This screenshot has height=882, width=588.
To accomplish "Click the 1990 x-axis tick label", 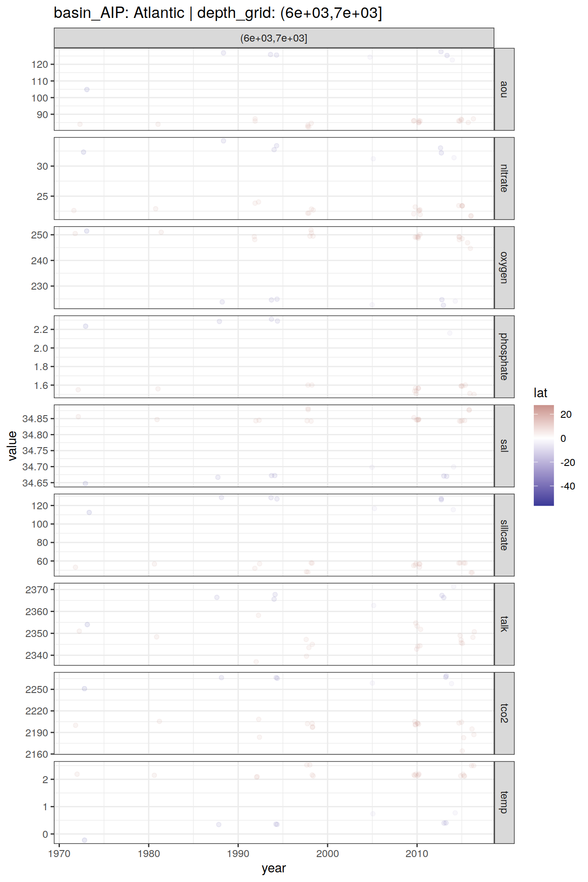I will coord(238,854).
